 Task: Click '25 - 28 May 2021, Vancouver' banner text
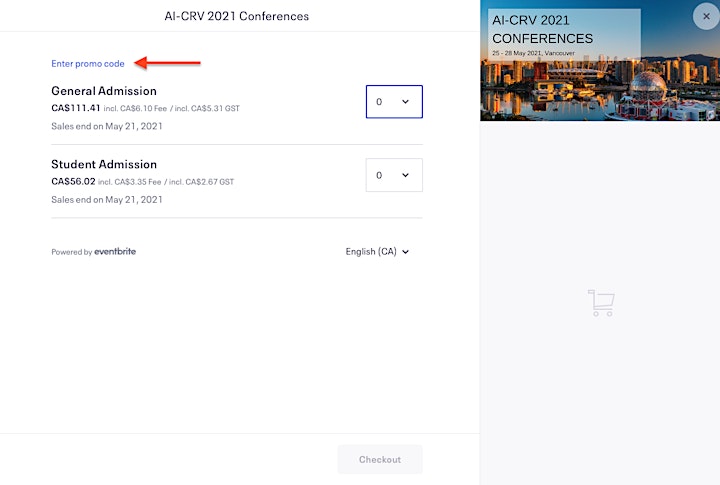(533, 53)
